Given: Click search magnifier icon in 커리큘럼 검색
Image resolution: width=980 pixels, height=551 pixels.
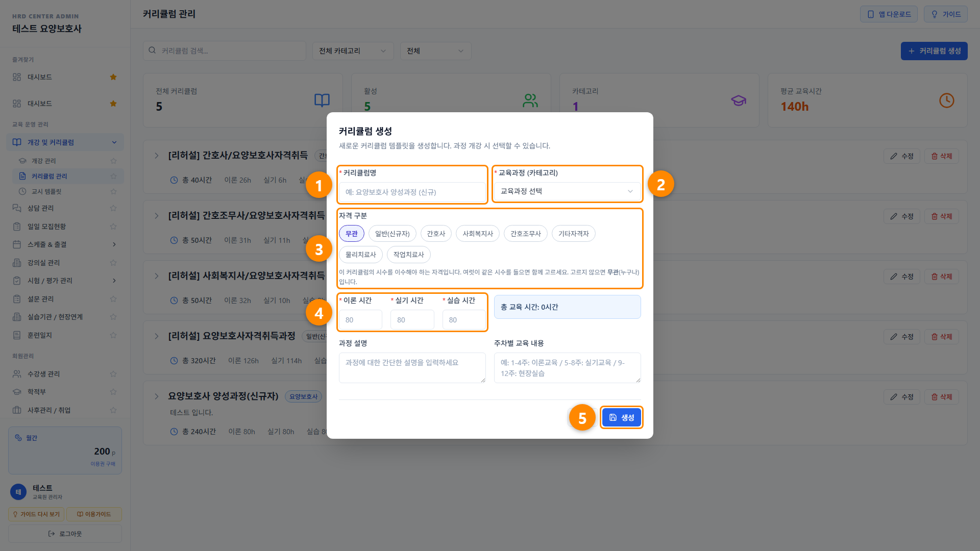Looking at the screenshot, I should [152, 51].
